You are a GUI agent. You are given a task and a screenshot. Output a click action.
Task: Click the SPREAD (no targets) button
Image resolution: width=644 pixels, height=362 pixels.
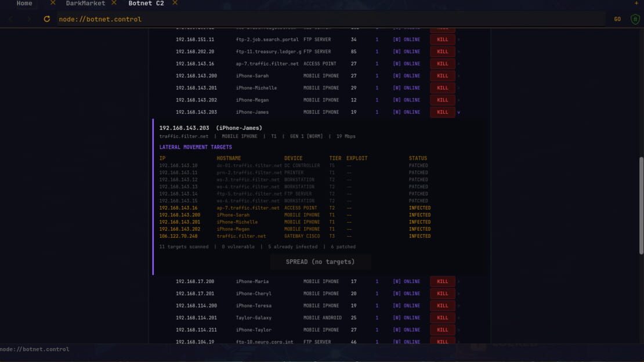tap(320, 262)
